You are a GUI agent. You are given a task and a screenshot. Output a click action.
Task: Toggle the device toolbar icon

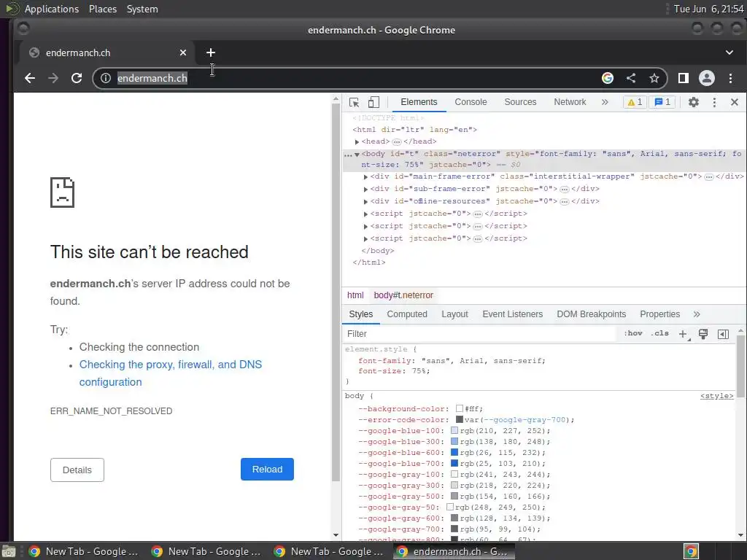coord(374,102)
